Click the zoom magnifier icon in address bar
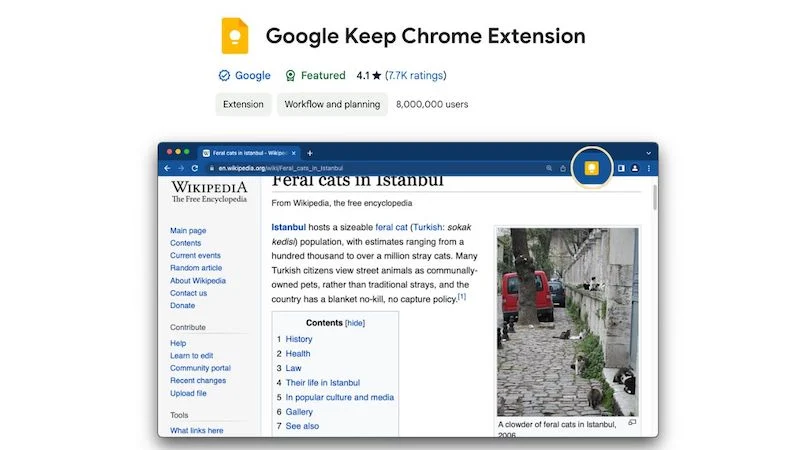The height and width of the screenshot is (450, 800). point(549,168)
